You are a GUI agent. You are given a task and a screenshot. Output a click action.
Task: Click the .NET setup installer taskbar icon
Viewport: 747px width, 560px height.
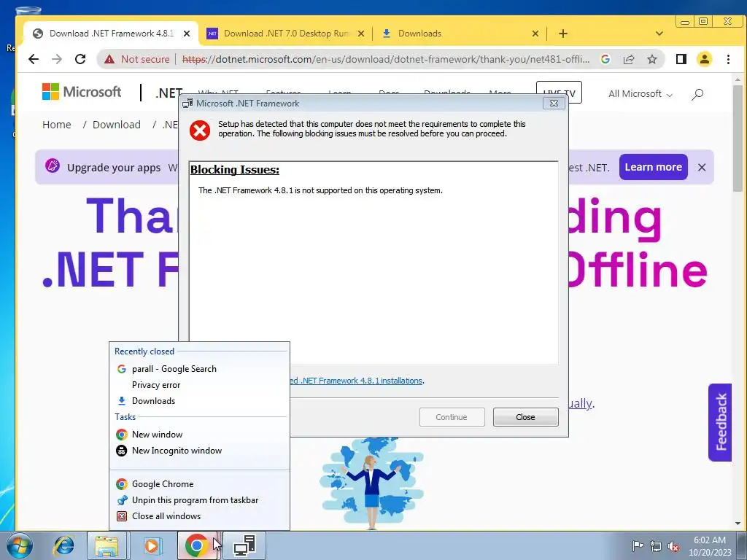coord(244,545)
